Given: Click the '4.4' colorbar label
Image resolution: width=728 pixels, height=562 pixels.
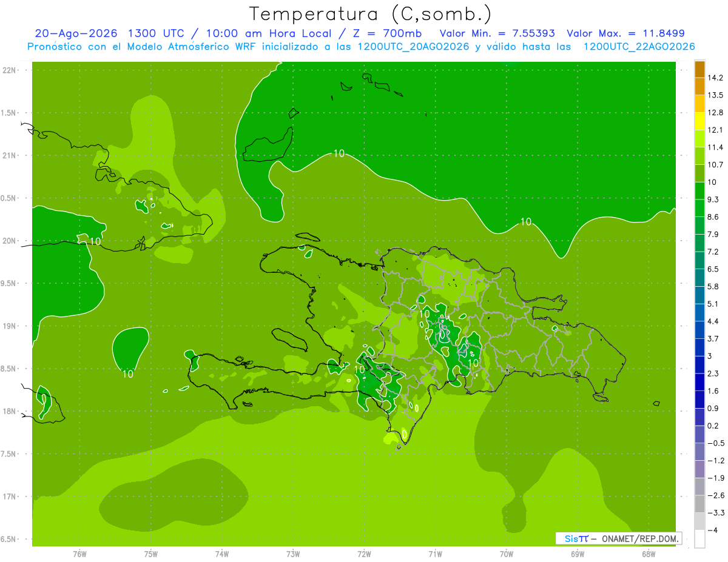Looking at the screenshot, I should (713, 321).
